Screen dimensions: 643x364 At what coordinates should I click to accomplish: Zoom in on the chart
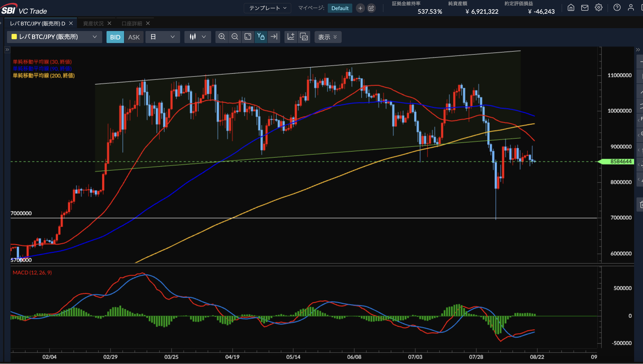pos(222,37)
